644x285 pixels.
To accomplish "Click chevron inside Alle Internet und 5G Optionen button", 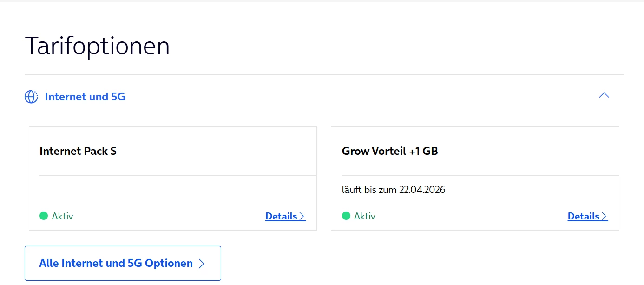I will point(201,264).
